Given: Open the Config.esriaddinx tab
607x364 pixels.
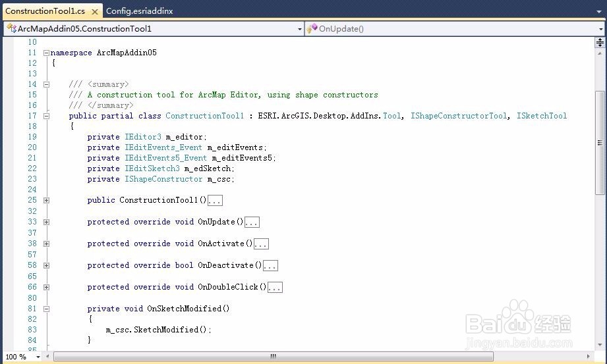Looking at the screenshot, I should pos(139,11).
